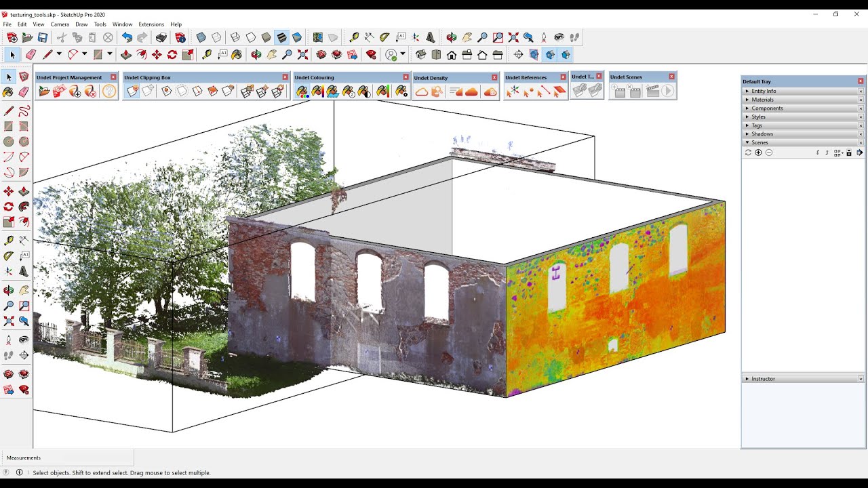
Task: Expand the Instructor panel
Action: [803, 379]
